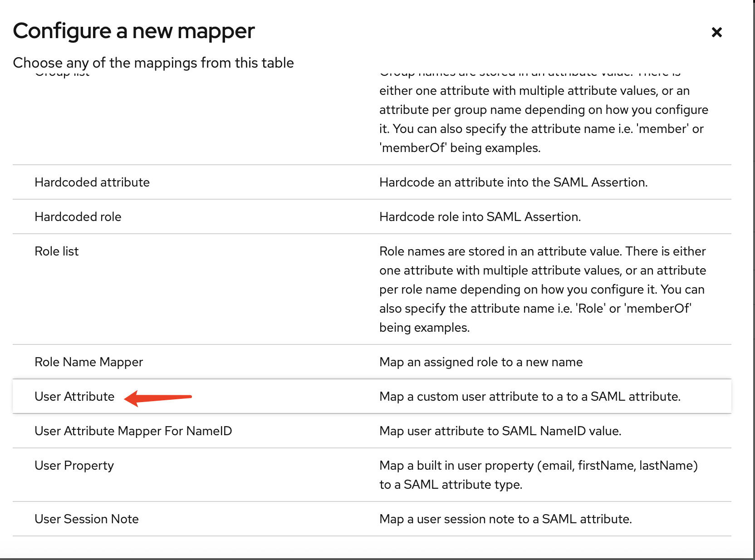
Task: Click 'Map a custom user attribute' description text
Action: pyautogui.click(x=529, y=397)
